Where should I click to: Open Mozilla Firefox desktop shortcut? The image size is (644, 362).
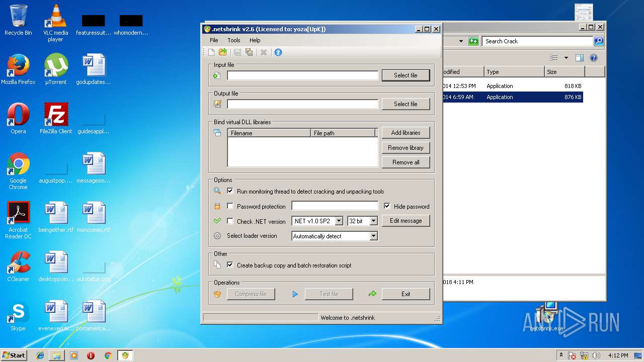(18, 69)
